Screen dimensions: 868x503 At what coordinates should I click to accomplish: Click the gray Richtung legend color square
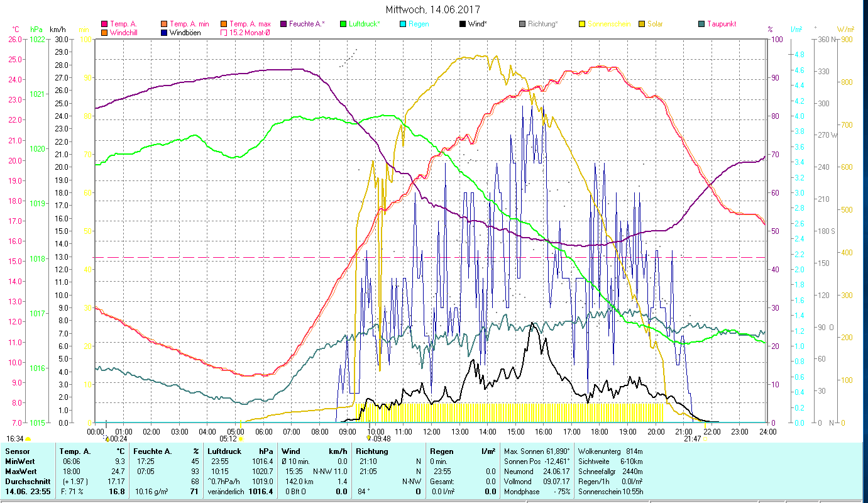pyautogui.click(x=522, y=24)
